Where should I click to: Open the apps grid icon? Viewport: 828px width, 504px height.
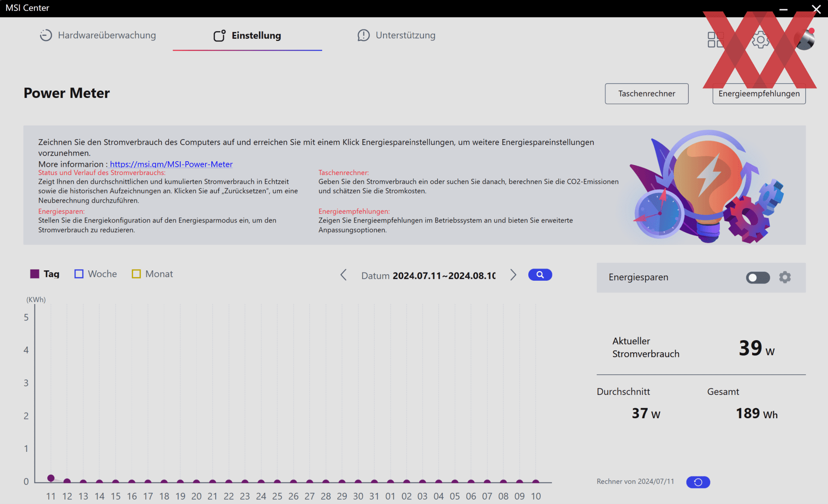pyautogui.click(x=716, y=40)
